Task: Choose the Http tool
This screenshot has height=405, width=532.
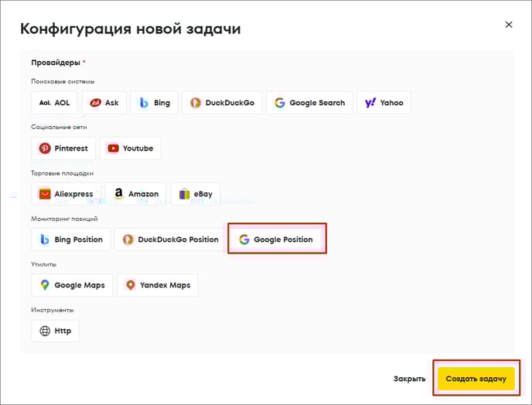Action: [56, 331]
